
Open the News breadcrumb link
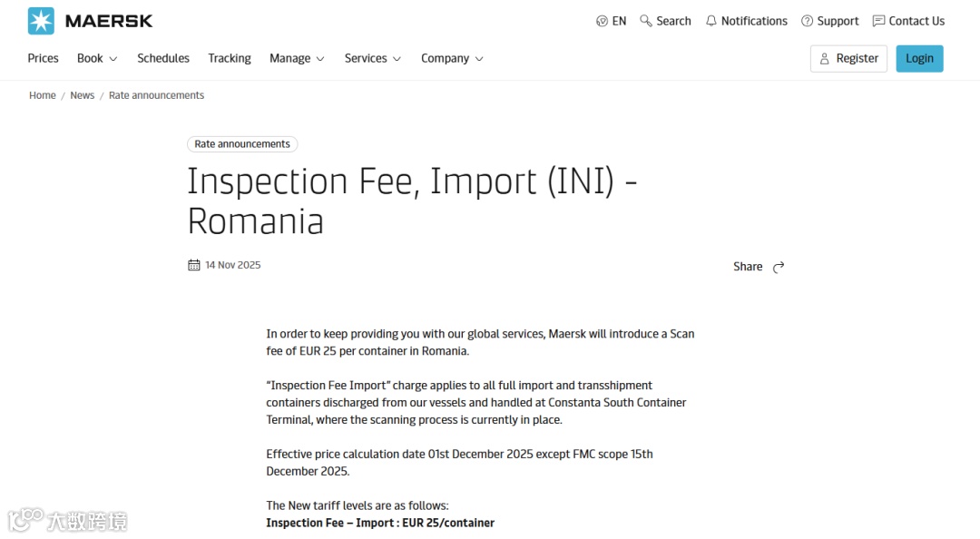pyautogui.click(x=83, y=95)
